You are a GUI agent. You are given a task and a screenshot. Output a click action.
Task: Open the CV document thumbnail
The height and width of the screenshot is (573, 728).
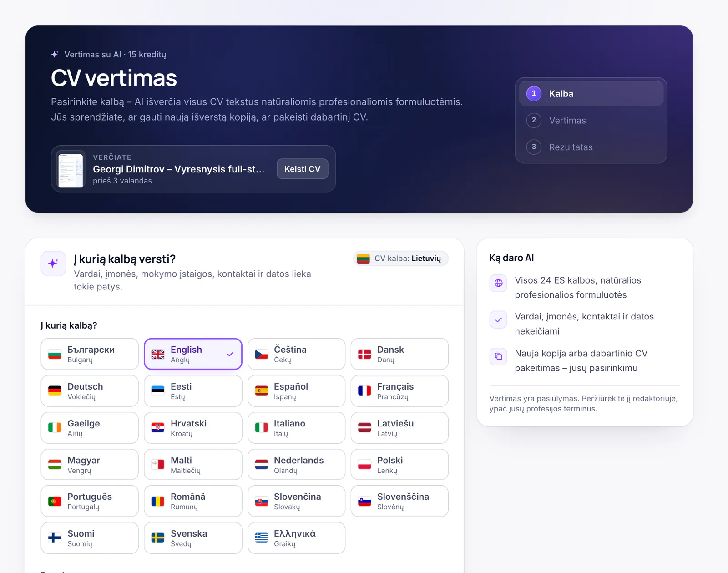coord(71,169)
